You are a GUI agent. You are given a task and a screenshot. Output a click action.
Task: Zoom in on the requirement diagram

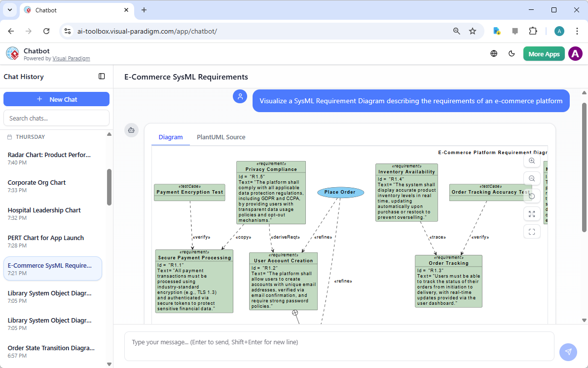coord(532,161)
